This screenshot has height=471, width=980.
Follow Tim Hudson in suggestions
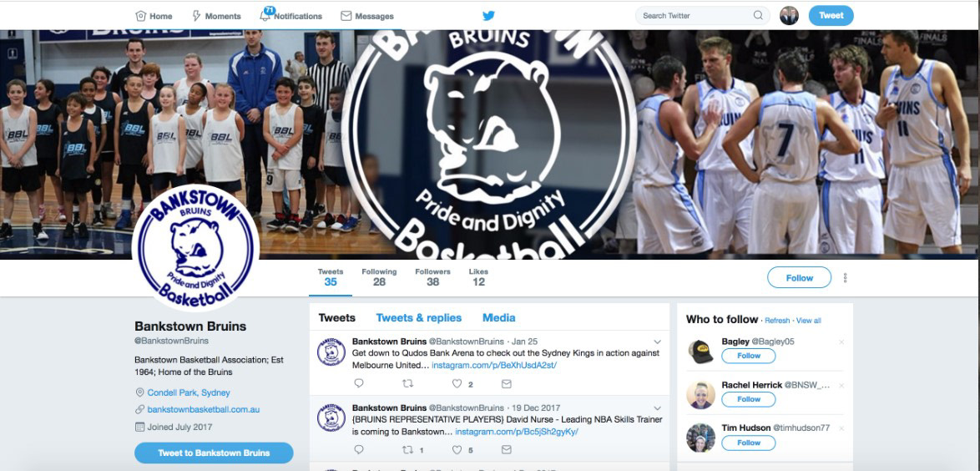(748, 443)
